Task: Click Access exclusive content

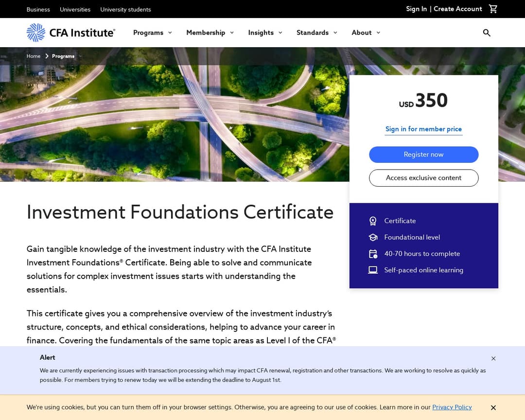Action: pyautogui.click(x=423, y=178)
